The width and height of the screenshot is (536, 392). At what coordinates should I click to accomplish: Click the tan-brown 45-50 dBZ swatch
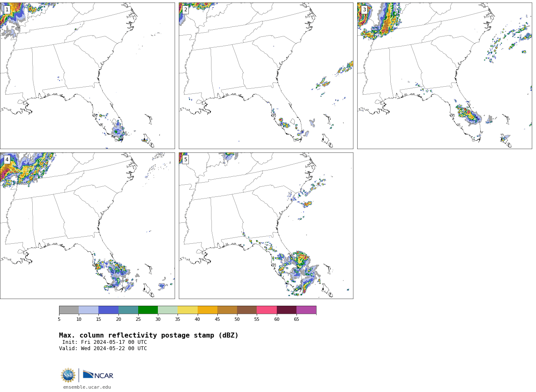pyautogui.click(x=227, y=310)
